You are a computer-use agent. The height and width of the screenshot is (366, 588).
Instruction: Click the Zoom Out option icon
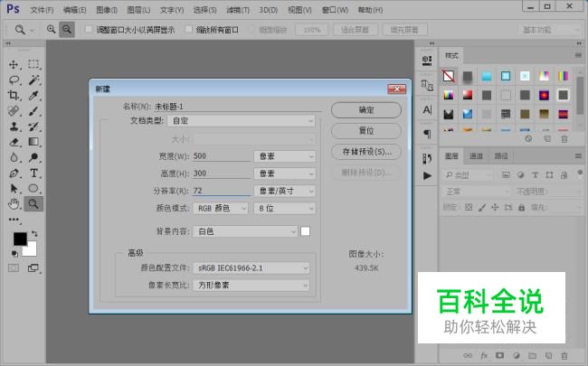pos(67,29)
